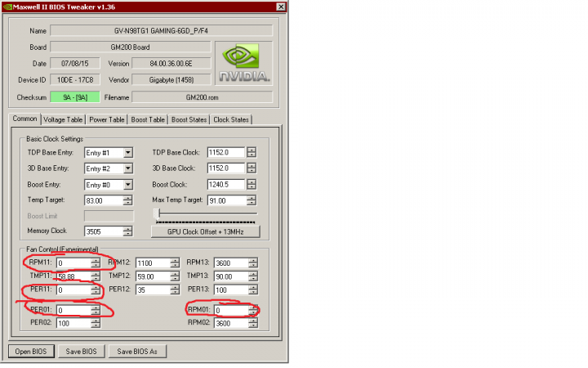
Task: Click the Version field 84.00.36.00.6E
Action: [171, 64]
